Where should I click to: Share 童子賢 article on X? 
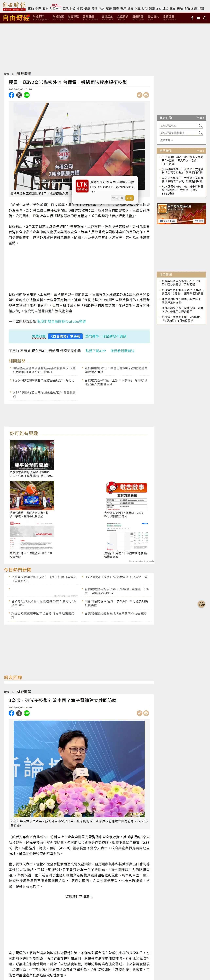[19, 713]
